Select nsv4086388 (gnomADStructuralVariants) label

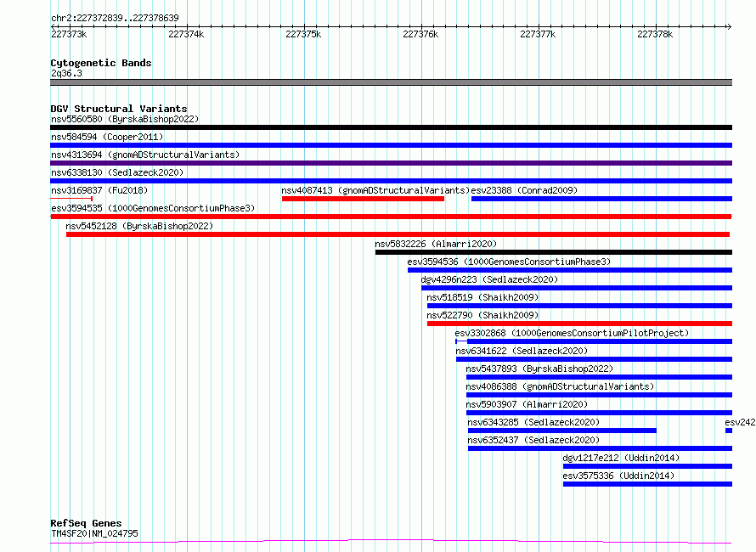pyautogui.click(x=560, y=386)
